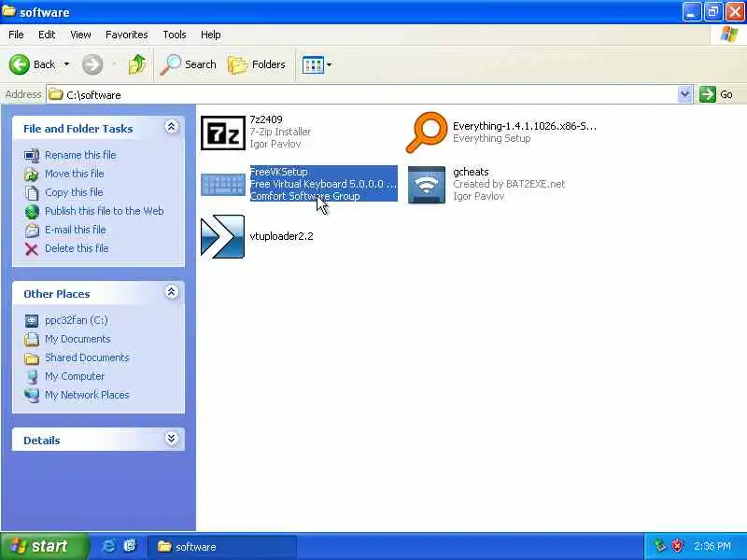Click the ppc32fan drive icon
747x560 pixels.
32,321
